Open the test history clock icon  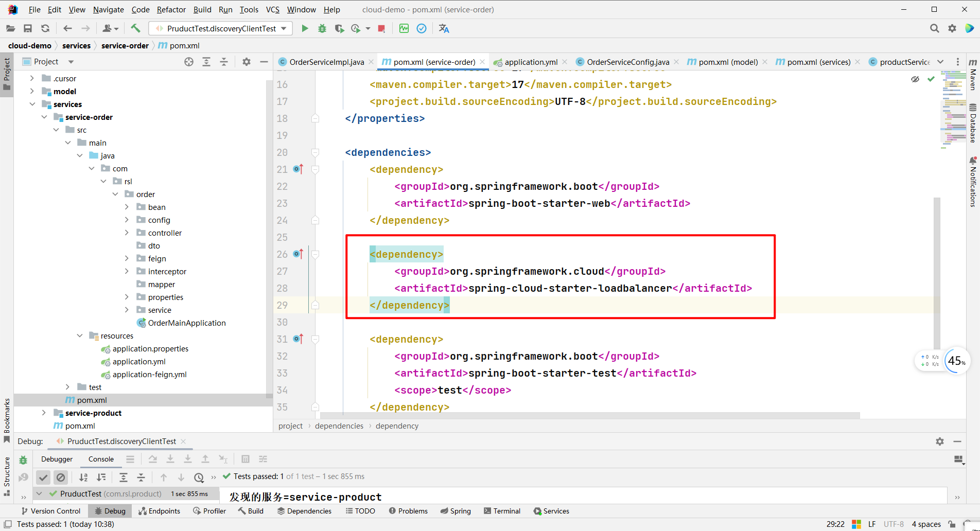[199, 477]
